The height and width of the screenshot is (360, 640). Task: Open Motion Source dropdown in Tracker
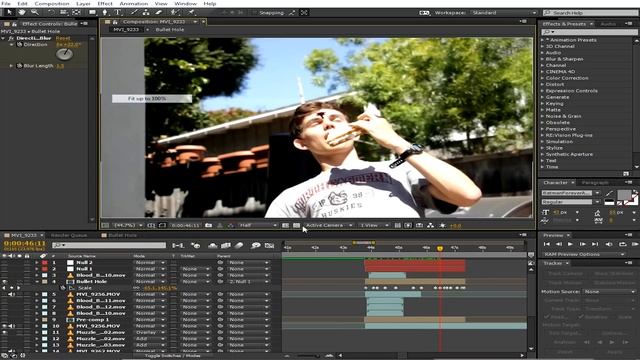tap(609, 292)
